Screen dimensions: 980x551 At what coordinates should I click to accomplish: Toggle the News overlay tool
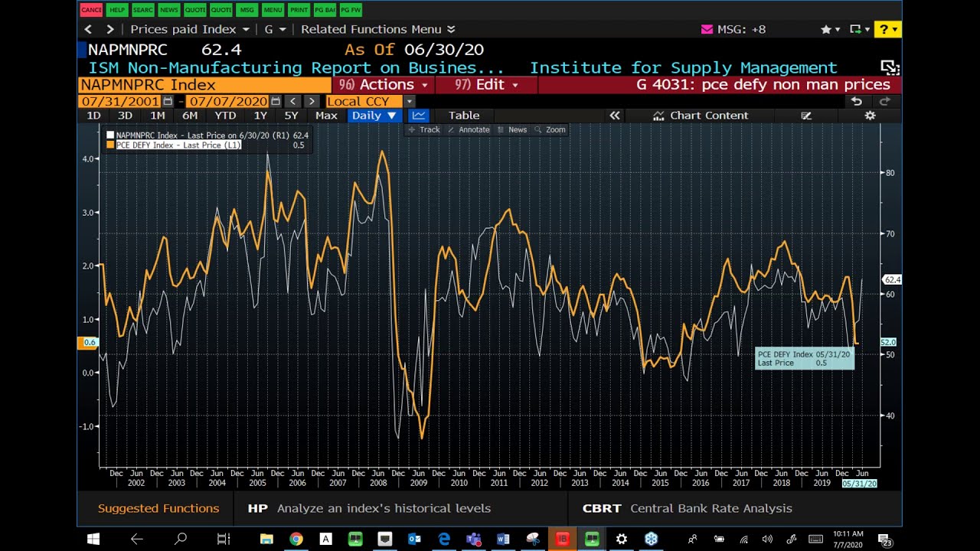pyautogui.click(x=512, y=129)
